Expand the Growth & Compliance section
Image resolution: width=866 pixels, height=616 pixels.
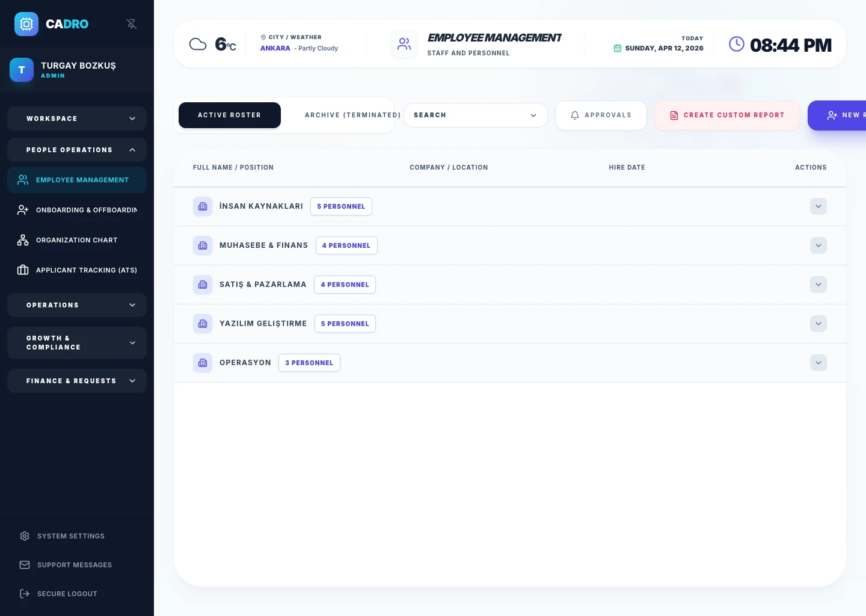pos(77,343)
